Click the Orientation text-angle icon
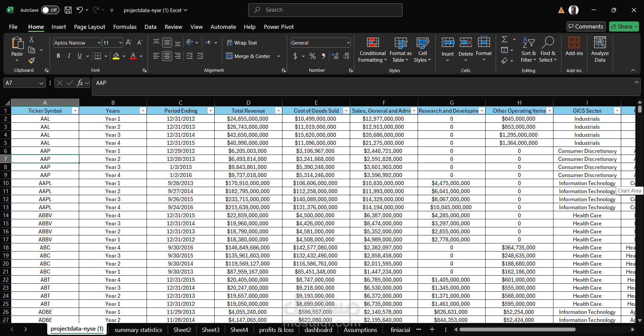The height and width of the screenshot is (336, 644). click(x=190, y=43)
